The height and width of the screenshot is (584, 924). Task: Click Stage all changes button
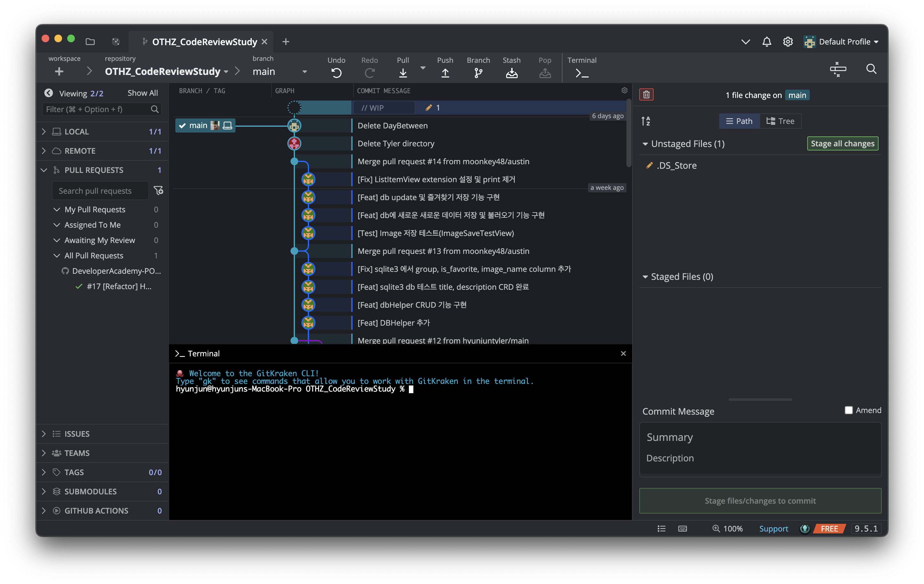pyautogui.click(x=842, y=144)
